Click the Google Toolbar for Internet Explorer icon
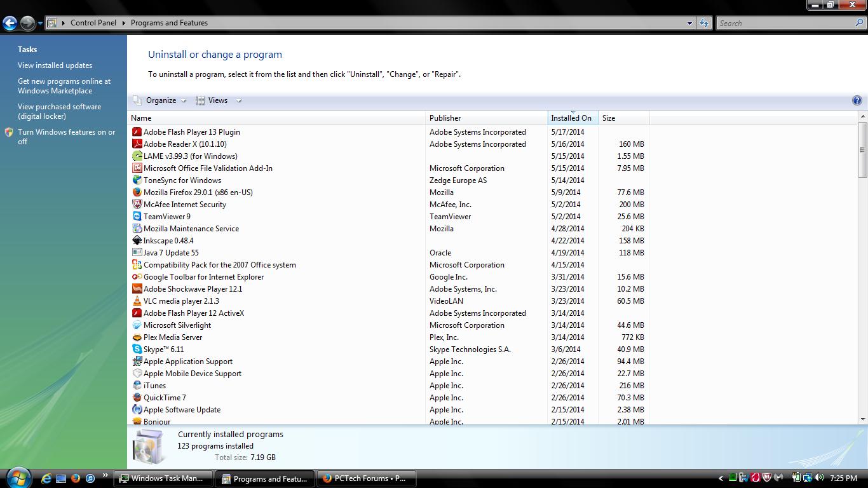 137,277
